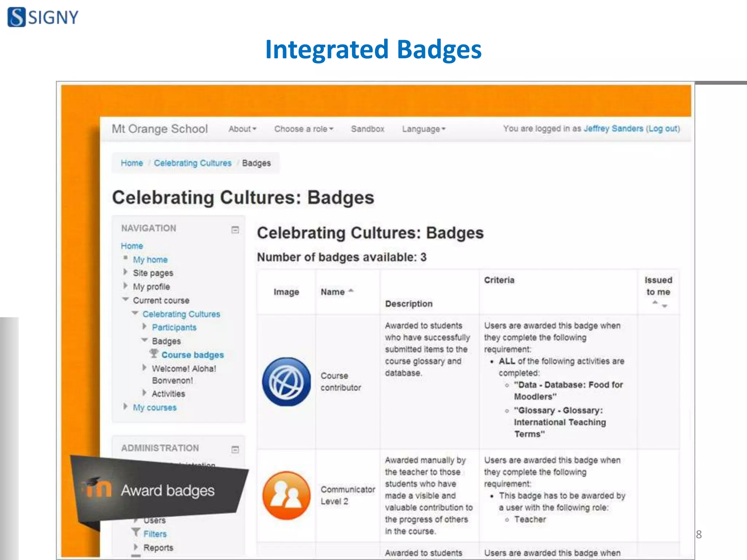Click the Criteria column header
747x560 pixels.
pyautogui.click(x=499, y=280)
